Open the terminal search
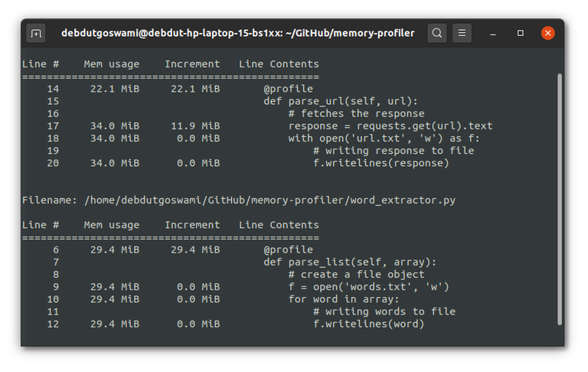 point(436,33)
